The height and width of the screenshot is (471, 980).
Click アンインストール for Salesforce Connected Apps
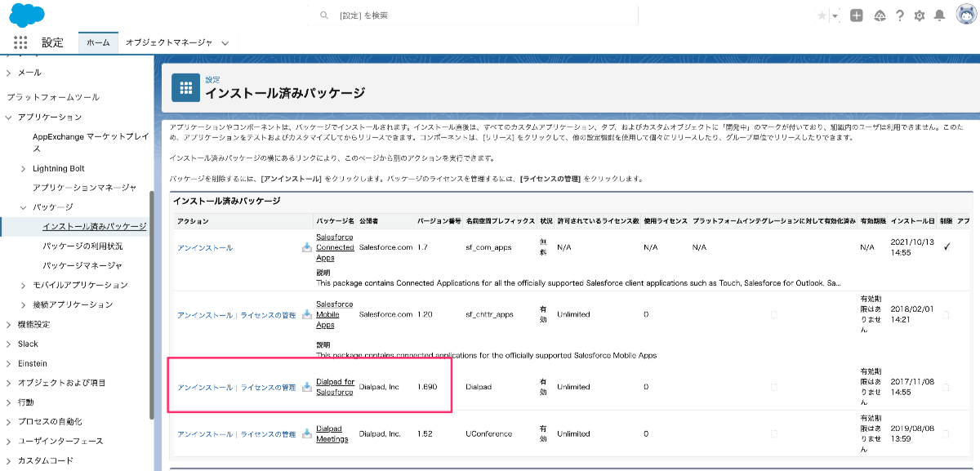[x=205, y=247]
